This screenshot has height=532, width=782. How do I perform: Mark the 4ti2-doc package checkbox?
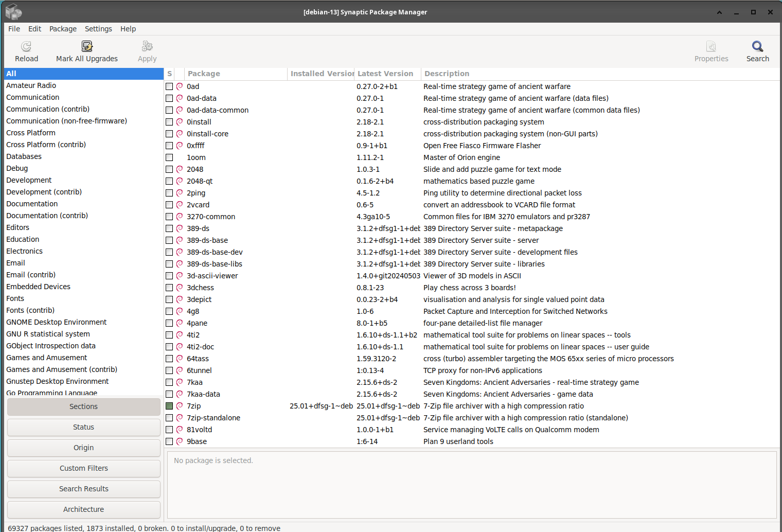tap(169, 347)
